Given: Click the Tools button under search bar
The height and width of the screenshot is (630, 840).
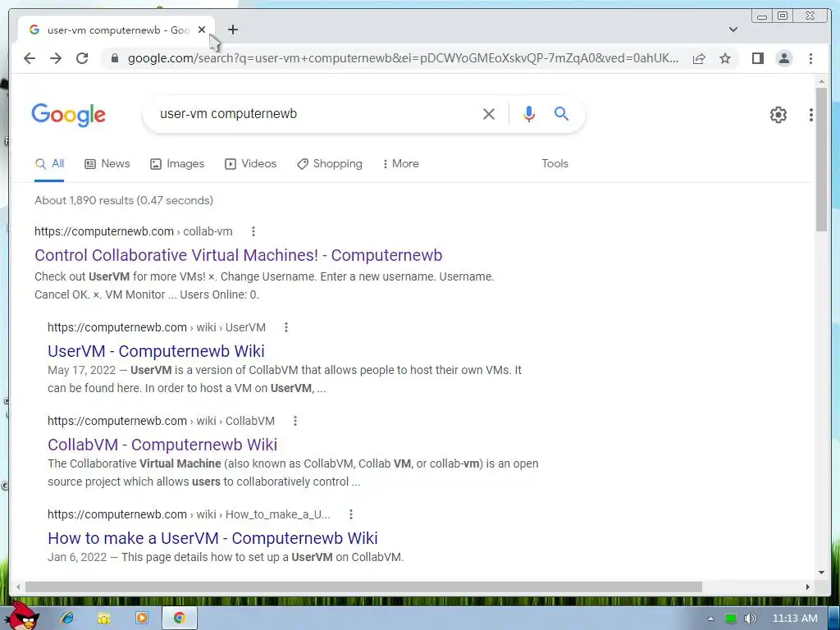Looking at the screenshot, I should coord(555,163).
